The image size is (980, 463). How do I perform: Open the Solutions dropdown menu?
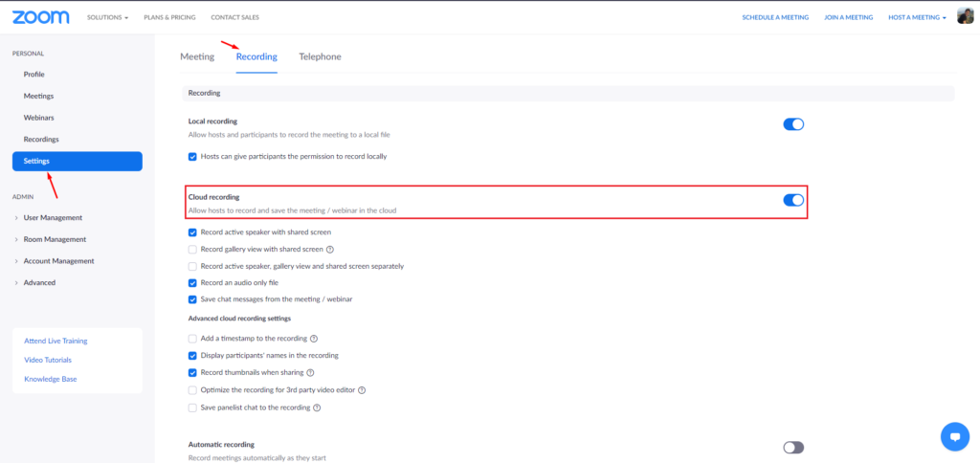pos(106,17)
